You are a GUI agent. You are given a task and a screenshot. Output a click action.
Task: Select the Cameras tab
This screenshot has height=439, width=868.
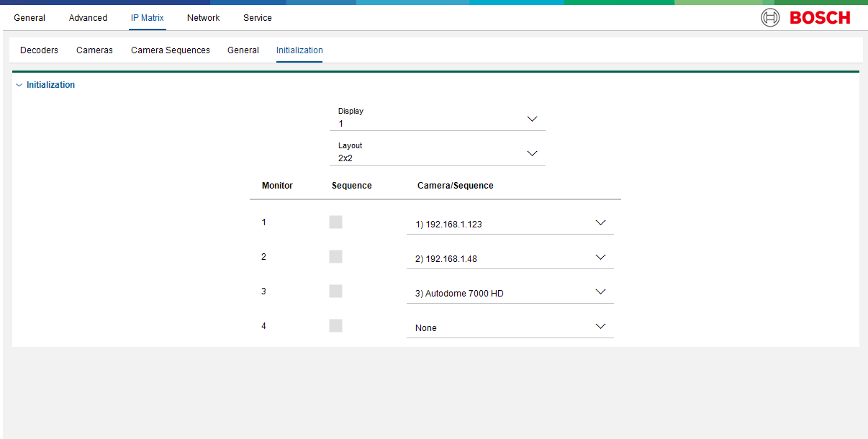coord(94,50)
